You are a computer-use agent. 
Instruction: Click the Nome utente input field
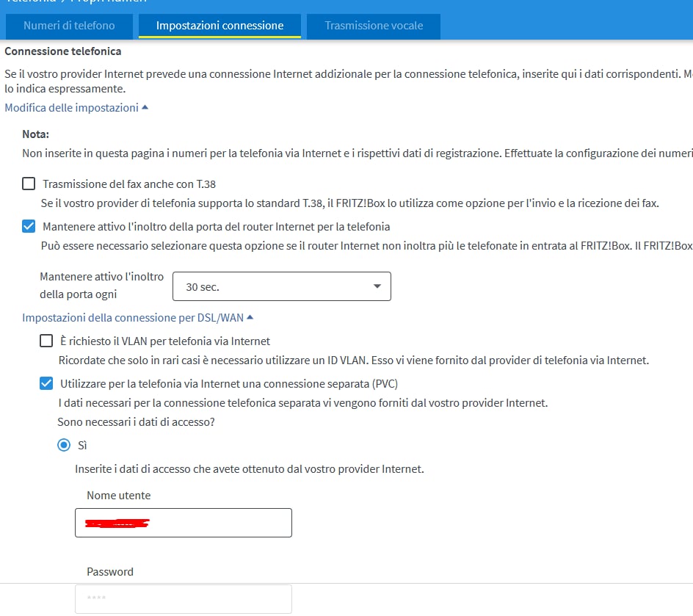[184, 523]
